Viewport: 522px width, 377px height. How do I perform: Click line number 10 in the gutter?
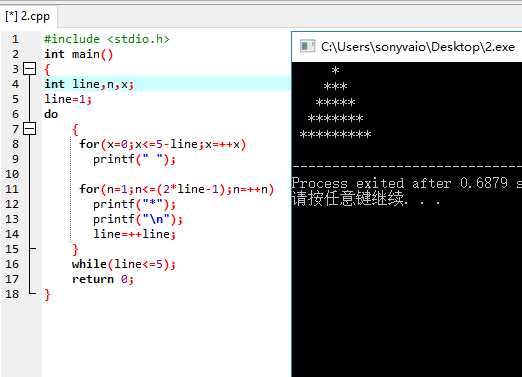pos(12,174)
